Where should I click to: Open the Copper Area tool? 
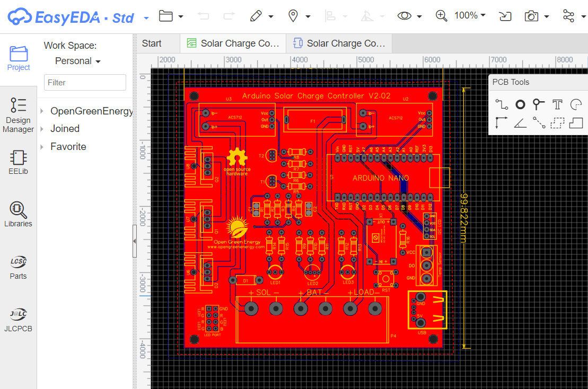pyautogui.click(x=556, y=122)
